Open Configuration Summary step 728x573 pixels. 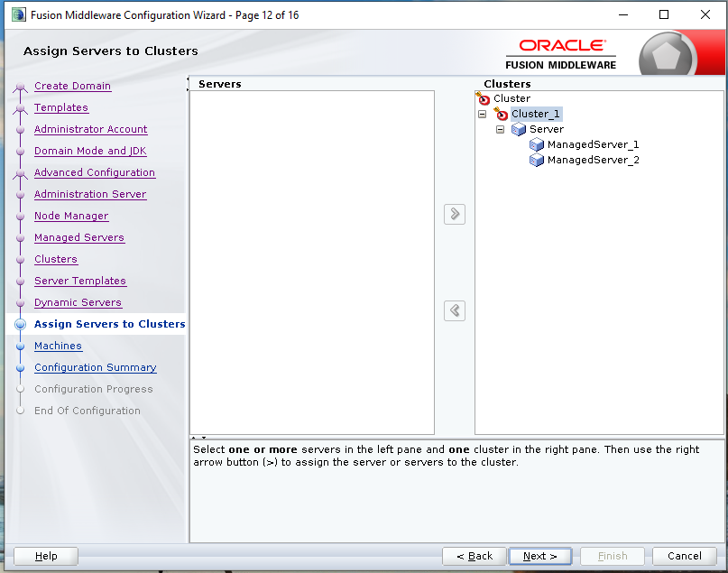click(x=96, y=367)
